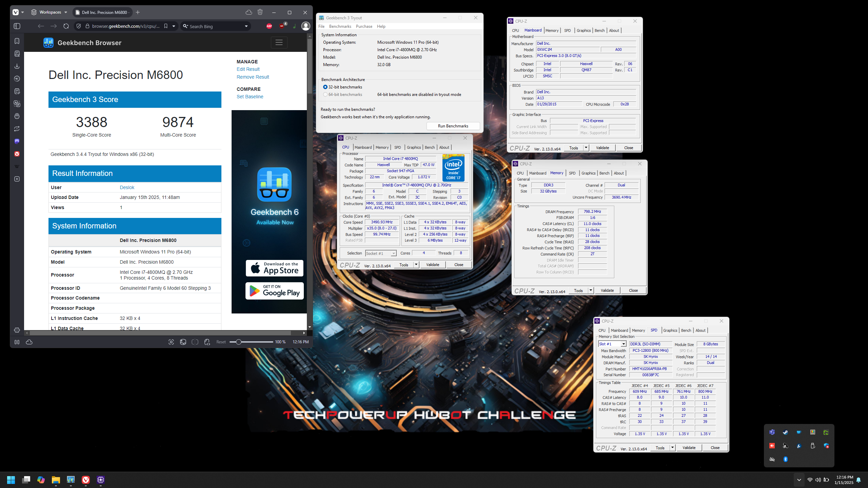Open the History panel in the sidebar
The image size is (868, 488).
(17, 79)
